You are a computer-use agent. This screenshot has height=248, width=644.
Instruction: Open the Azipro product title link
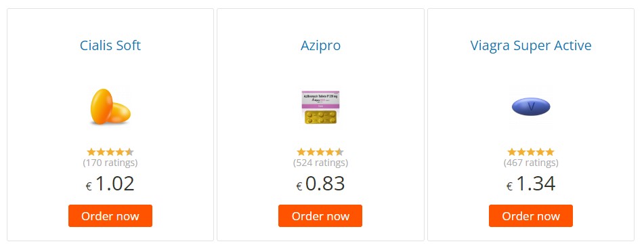(320, 45)
